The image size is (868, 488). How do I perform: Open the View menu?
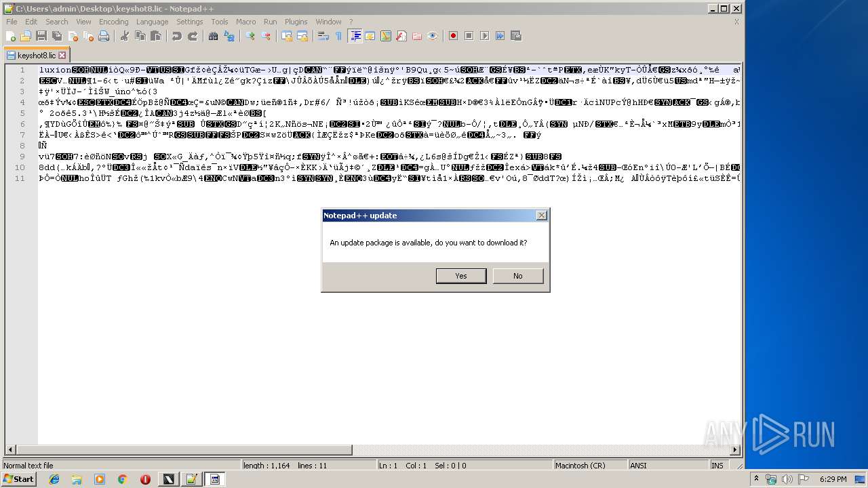pyautogui.click(x=83, y=22)
